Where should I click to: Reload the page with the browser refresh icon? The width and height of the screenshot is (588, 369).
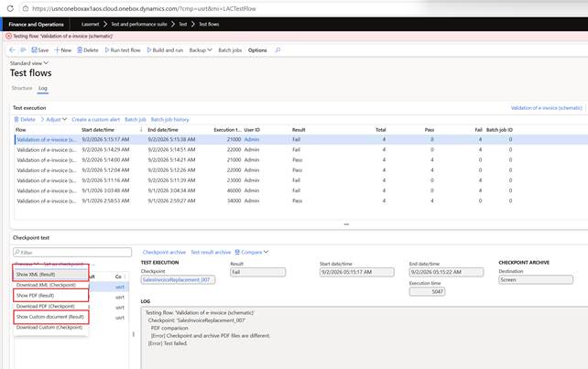tap(10, 8)
